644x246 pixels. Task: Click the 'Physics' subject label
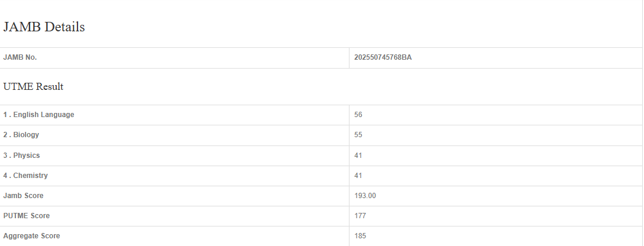coord(27,156)
